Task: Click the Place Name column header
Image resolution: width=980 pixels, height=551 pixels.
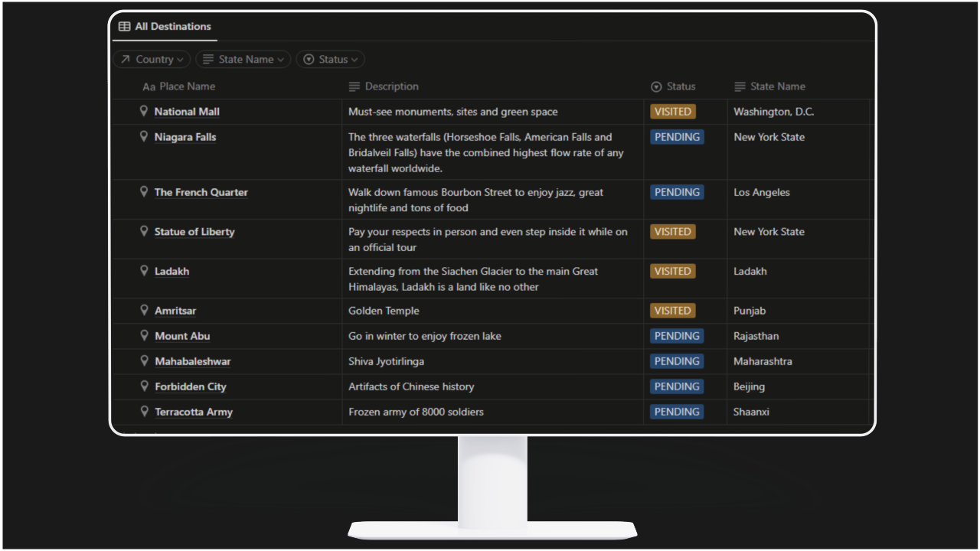Action: pyautogui.click(x=187, y=86)
